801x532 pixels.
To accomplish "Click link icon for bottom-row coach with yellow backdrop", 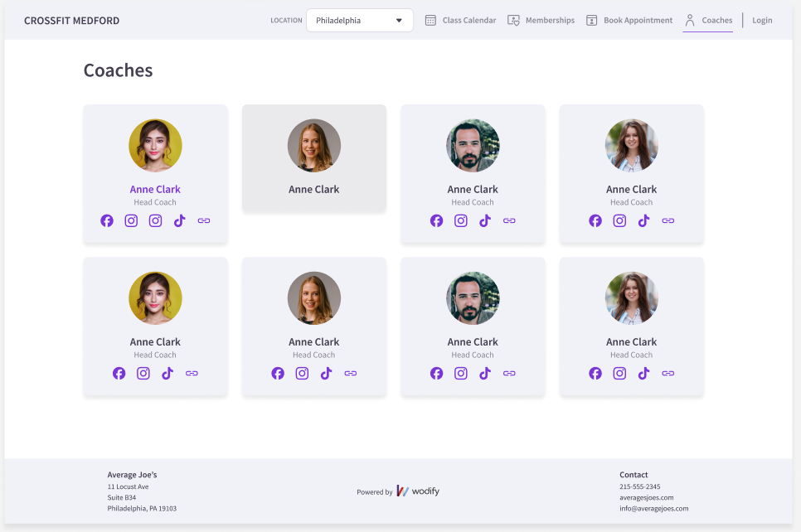I will [192, 373].
